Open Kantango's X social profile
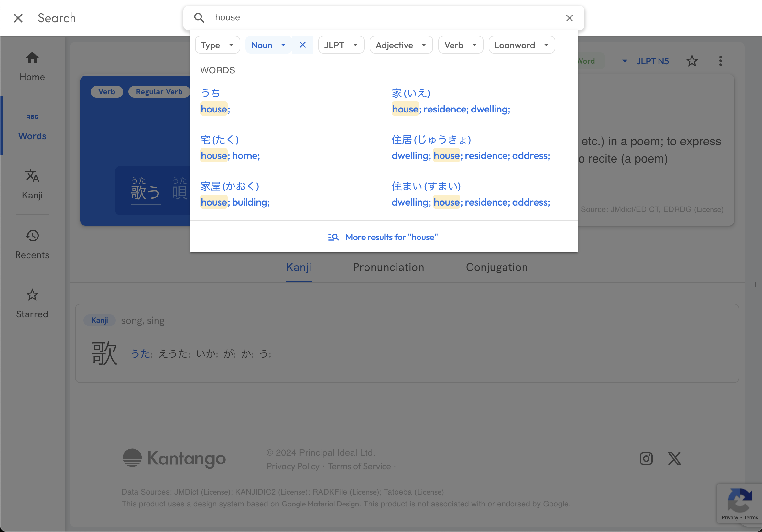762x532 pixels. [x=674, y=459]
